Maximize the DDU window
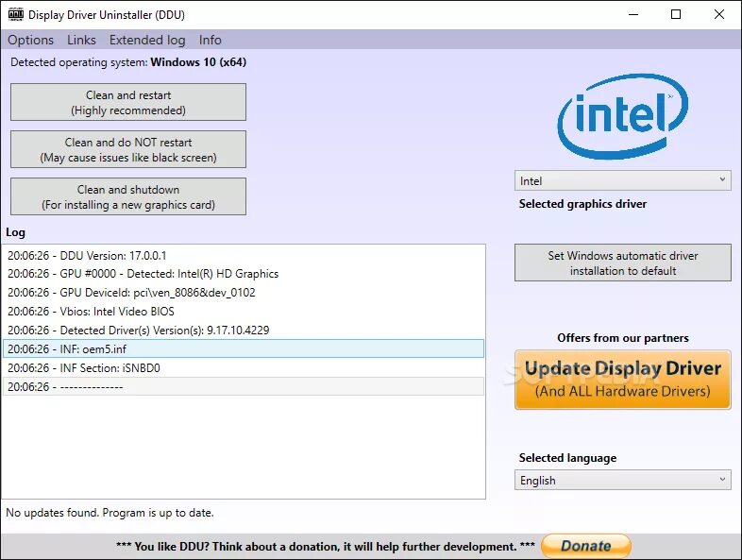 pyautogui.click(x=676, y=14)
